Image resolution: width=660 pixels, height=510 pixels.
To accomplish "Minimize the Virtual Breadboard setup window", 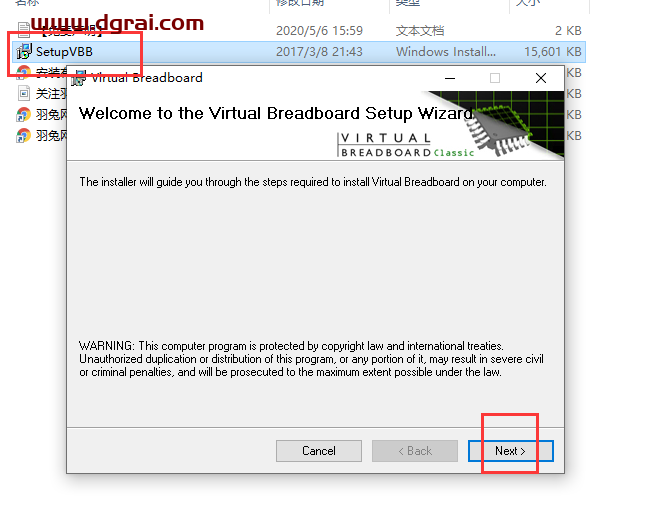I will pyautogui.click(x=450, y=78).
